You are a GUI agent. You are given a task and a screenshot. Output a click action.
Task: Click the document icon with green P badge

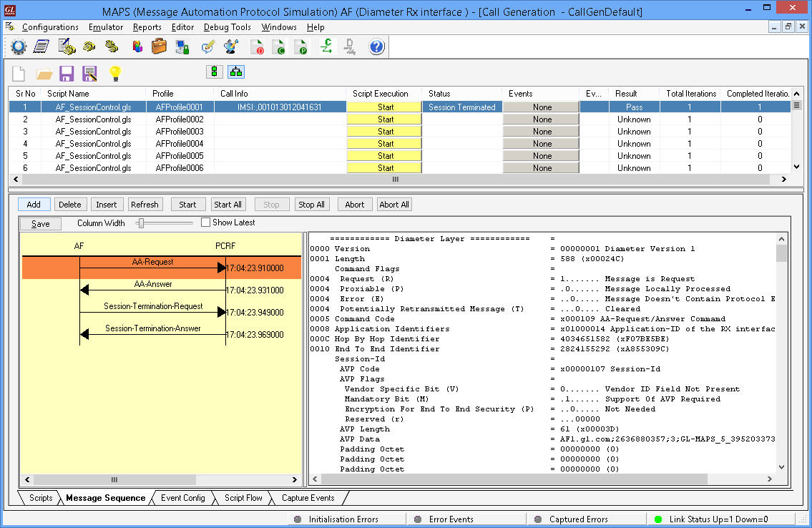[x=301, y=47]
